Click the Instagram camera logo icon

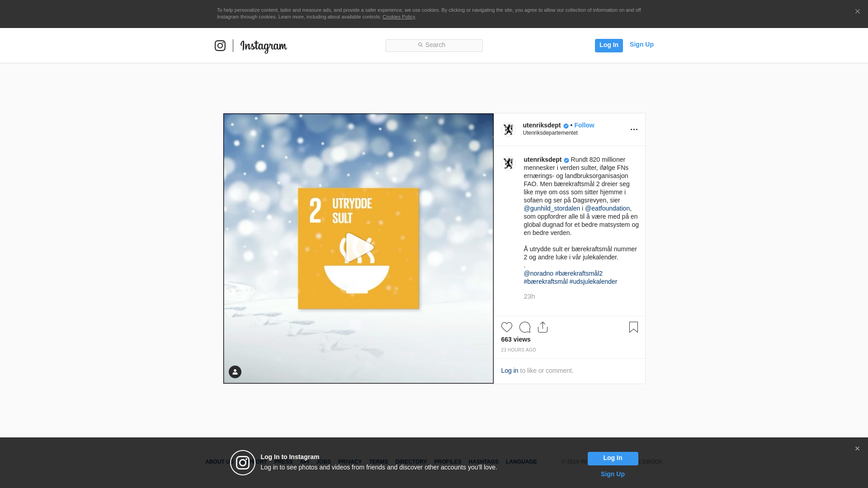point(220,46)
